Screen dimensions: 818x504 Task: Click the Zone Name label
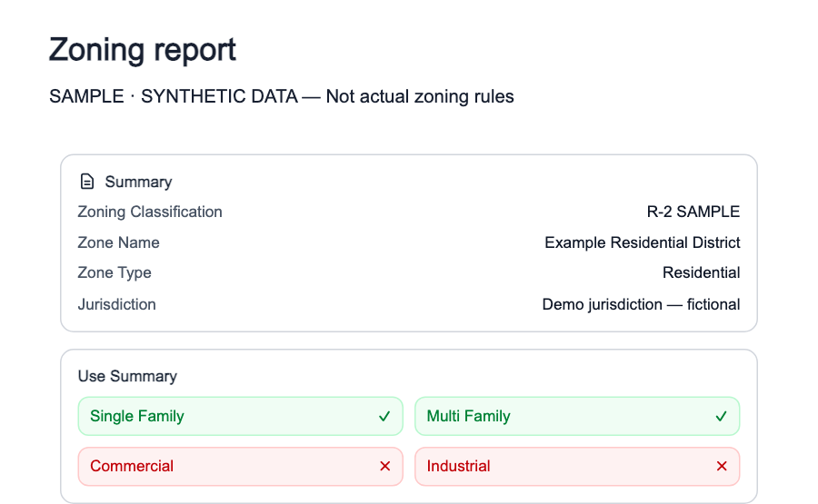point(118,242)
